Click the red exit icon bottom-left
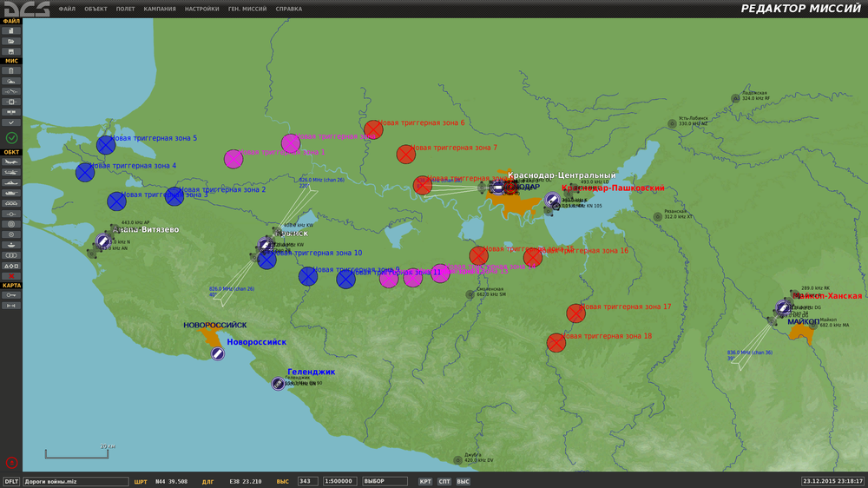 tap(11, 463)
